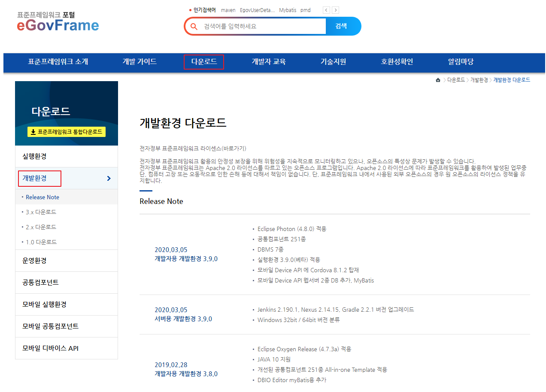Show previous popular search keywords
Screen dimensions: 546x392
tap(326, 10)
